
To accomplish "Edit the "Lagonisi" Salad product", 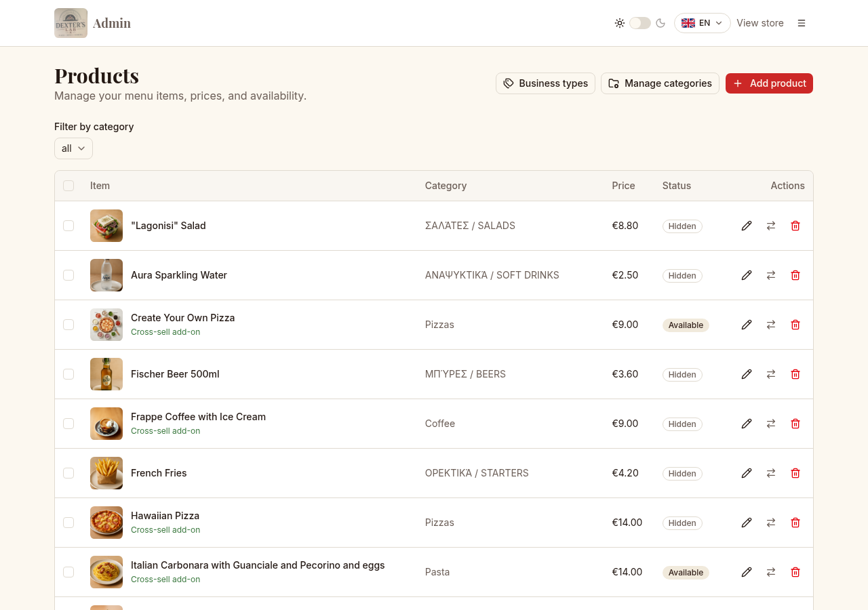I will 747,226.
